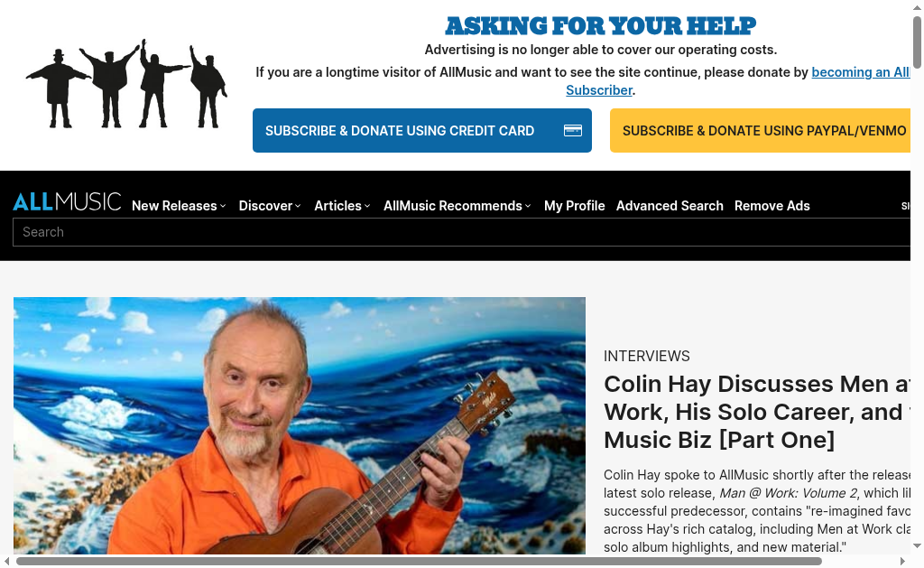Open the Colin Hay interview headline
Screen dimensions: 924x568
(x=757, y=412)
